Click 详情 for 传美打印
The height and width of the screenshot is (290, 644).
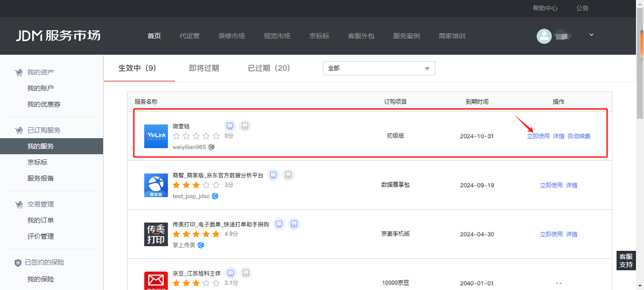[572, 234]
